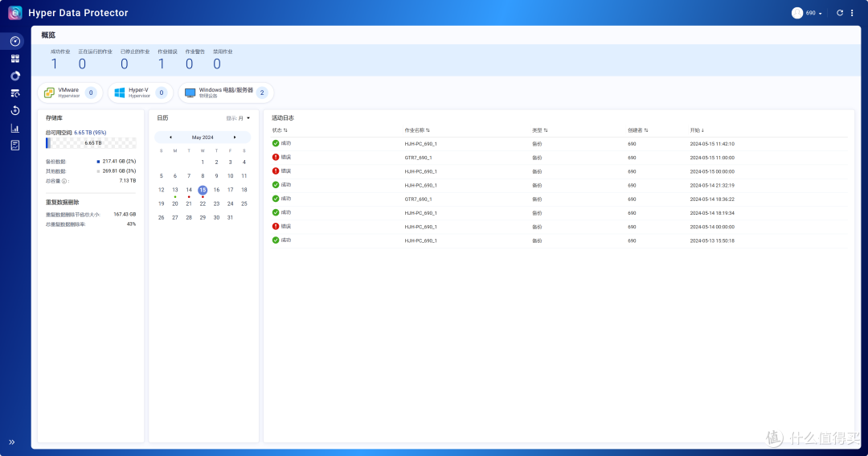Sort activity log by 开始 column
Viewport: 868px width, 456px height.
pos(697,130)
